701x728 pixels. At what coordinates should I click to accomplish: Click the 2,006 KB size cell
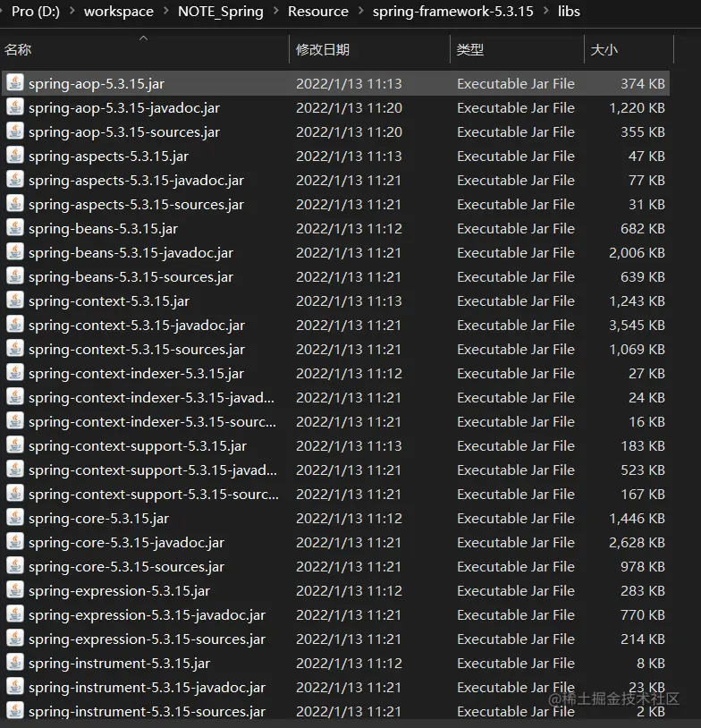click(637, 252)
